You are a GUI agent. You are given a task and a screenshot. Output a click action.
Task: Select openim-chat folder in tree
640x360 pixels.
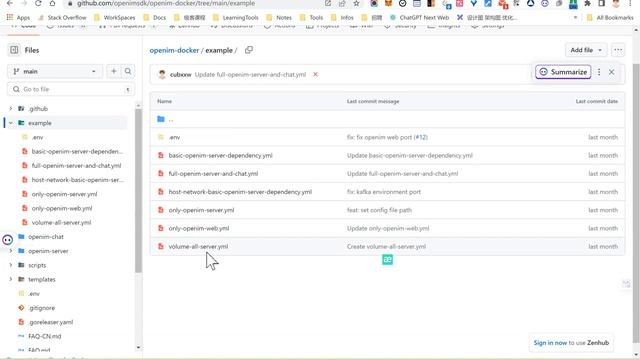(x=46, y=237)
